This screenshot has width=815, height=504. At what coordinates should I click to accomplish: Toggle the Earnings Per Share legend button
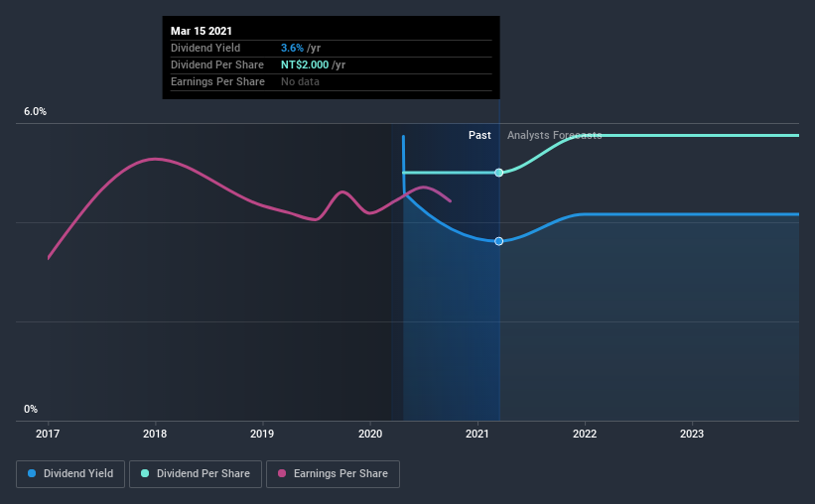pyautogui.click(x=335, y=474)
